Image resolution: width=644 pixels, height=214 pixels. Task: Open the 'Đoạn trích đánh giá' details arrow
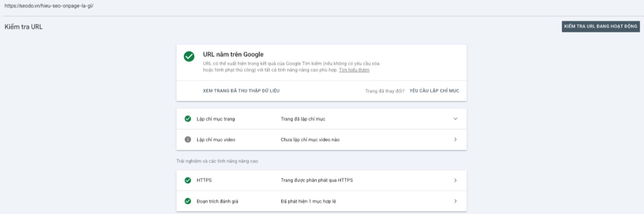coord(455,201)
